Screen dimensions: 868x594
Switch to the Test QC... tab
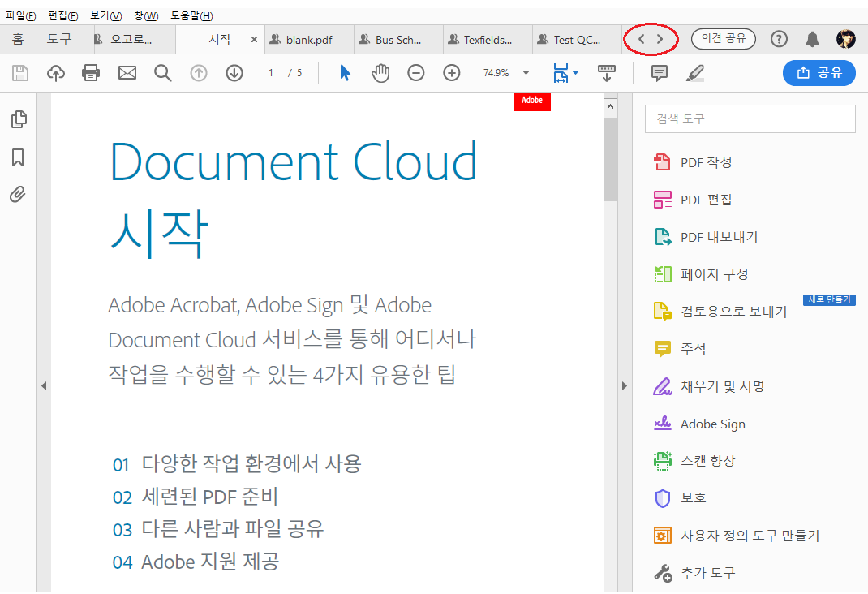(x=577, y=40)
